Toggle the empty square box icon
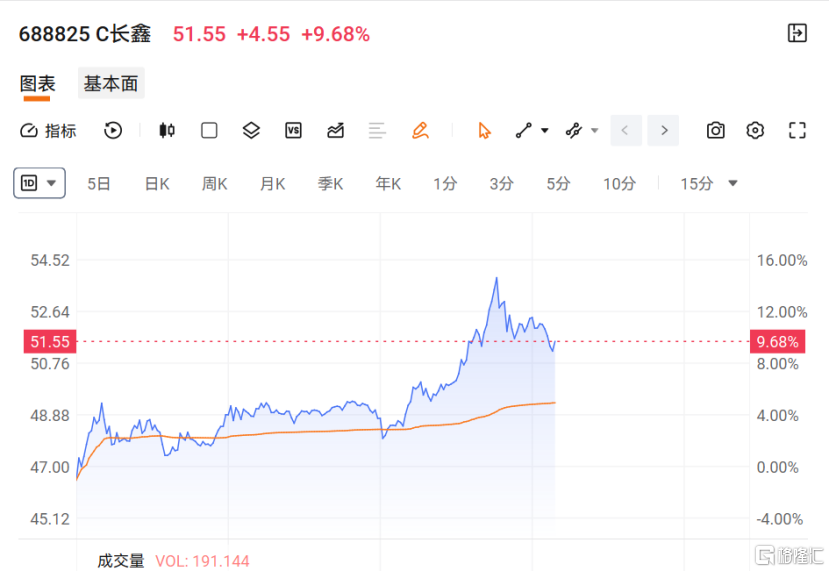Screen dimensions: 830x572 point(209,130)
